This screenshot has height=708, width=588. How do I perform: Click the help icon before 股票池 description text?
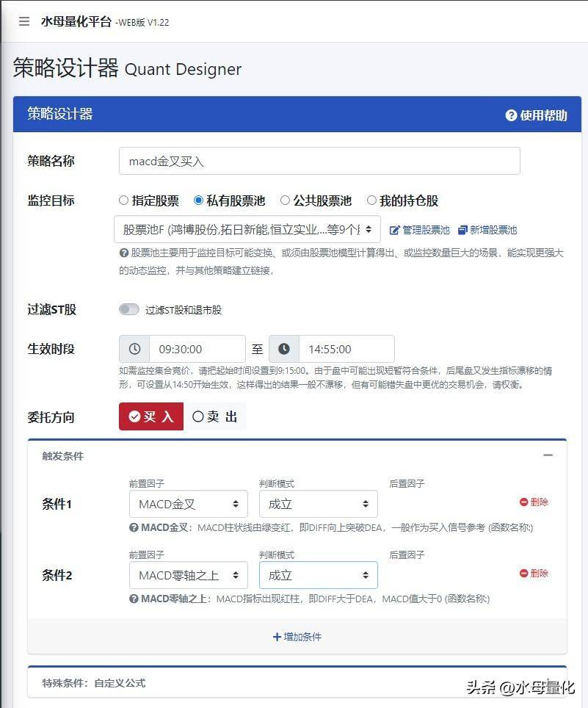124,253
